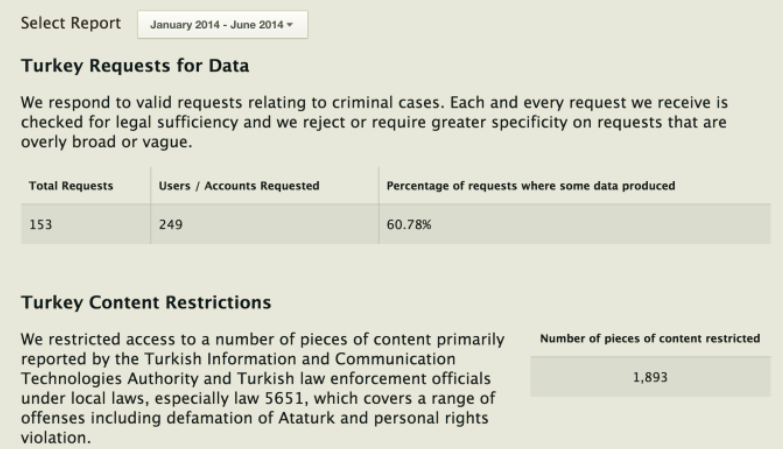
Task: Click the Total Requests column header
Action: pyautogui.click(x=70, y=186)
